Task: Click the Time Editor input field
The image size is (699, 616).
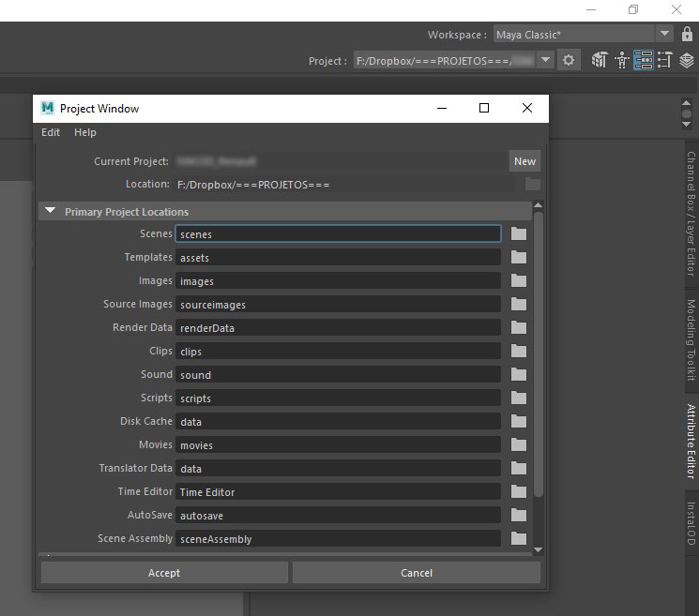Action: (338, 492)
